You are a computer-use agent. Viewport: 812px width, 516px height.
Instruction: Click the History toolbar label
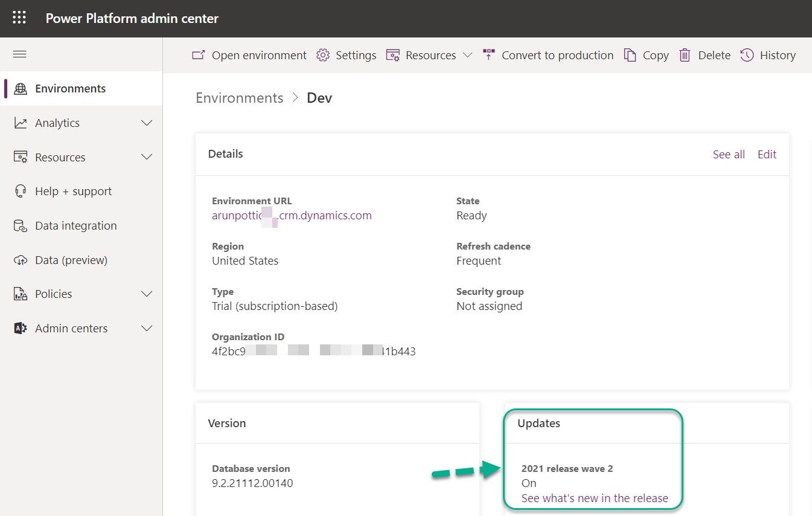click(x=778, y=56)
